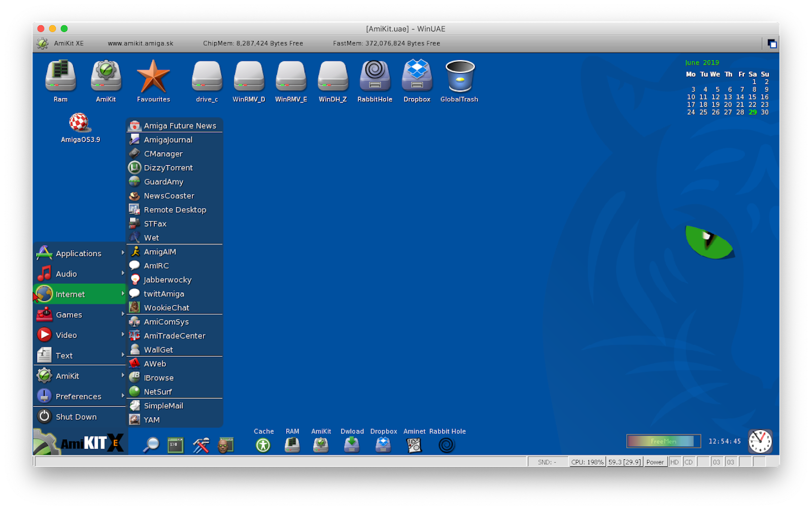
Task: Launch WallGet
Action: [175, 350]
